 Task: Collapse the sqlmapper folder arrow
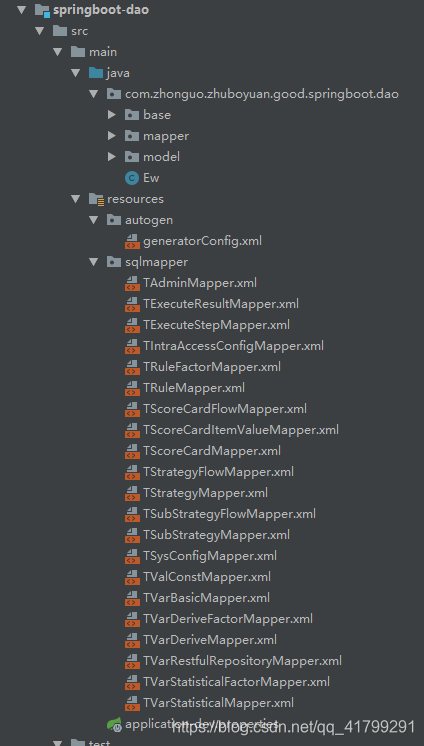pos(94,262)
